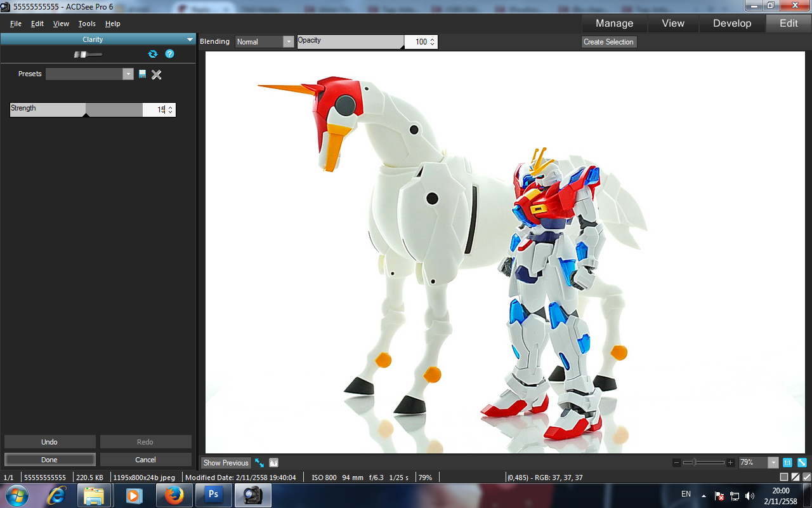Show the histogram using the histogram icon

point(274,463)
